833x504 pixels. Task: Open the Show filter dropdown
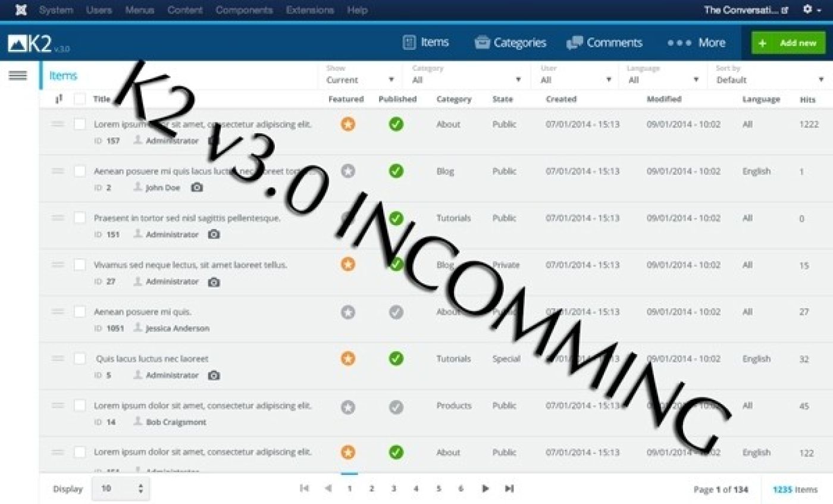click(x=360, y=75)
